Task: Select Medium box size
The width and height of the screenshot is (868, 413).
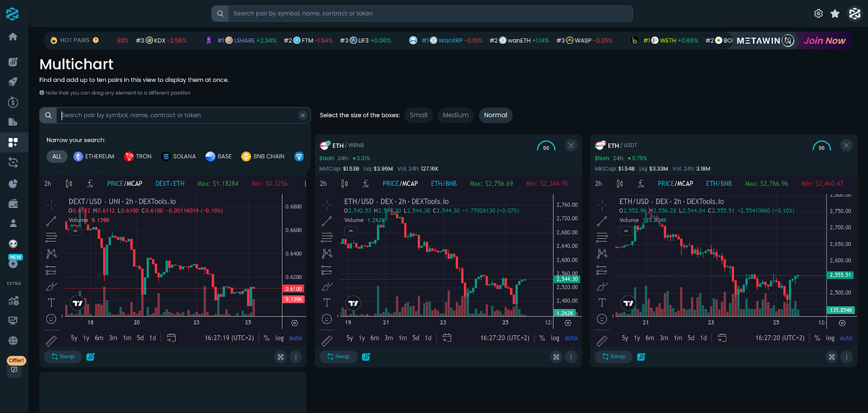Action: coord(456,115)
